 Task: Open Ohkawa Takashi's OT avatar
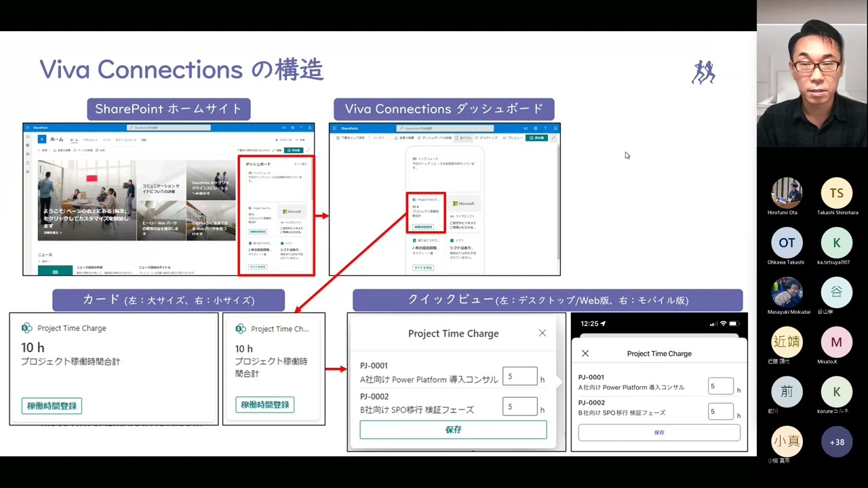pyautogui.click(x=787, y=243)
